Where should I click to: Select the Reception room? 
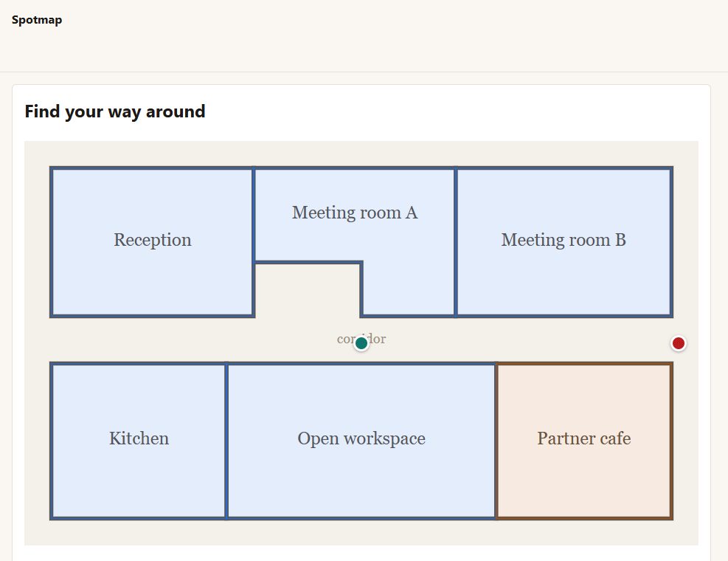152,241
